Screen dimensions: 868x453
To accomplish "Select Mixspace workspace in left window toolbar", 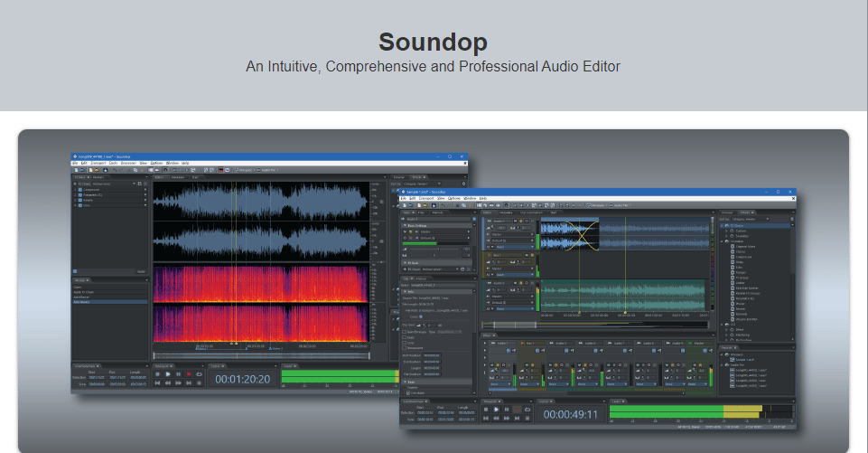I will tap(243, 170).
